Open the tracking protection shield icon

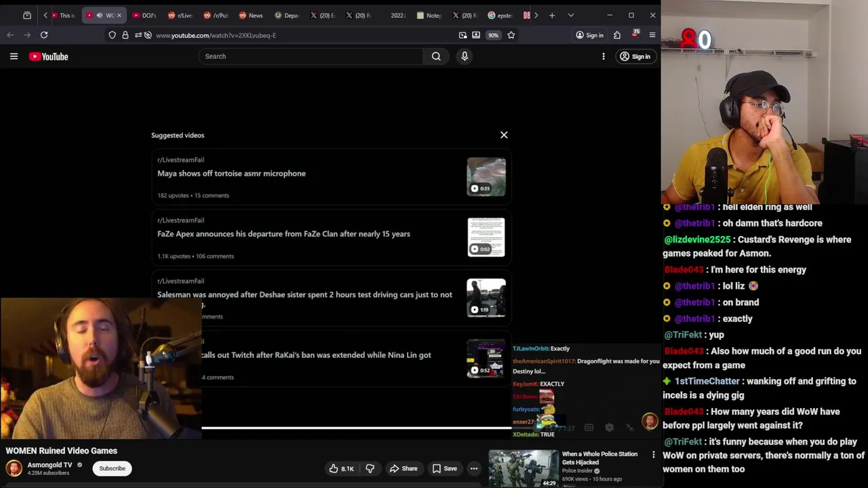[x=112, y=35]
